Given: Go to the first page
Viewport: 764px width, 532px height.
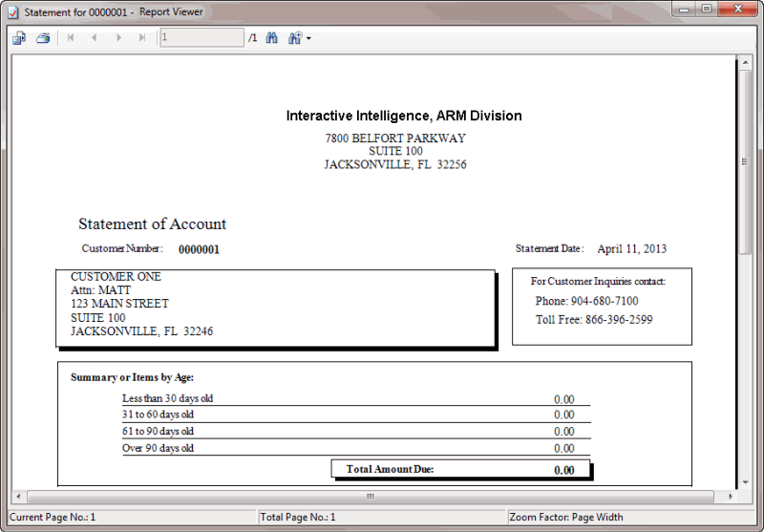Looking at the screenshot, I should coord(71,38).
